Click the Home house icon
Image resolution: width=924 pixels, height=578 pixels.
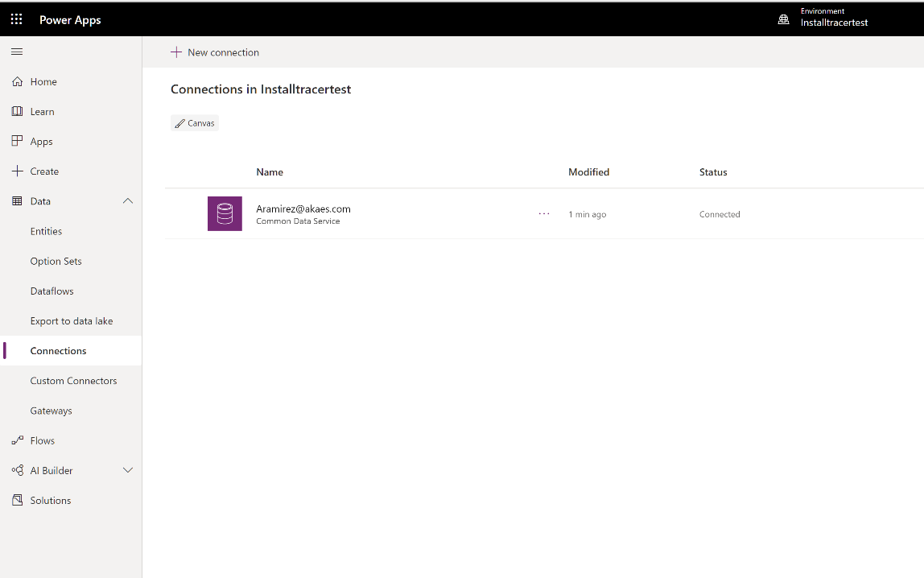pyautogui.click(x=18, y=81)
